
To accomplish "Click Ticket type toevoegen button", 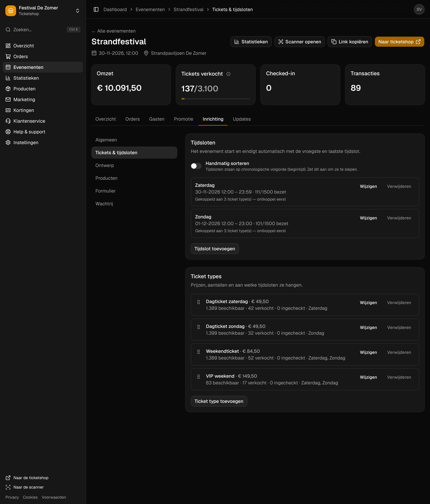I will [219, 401].
